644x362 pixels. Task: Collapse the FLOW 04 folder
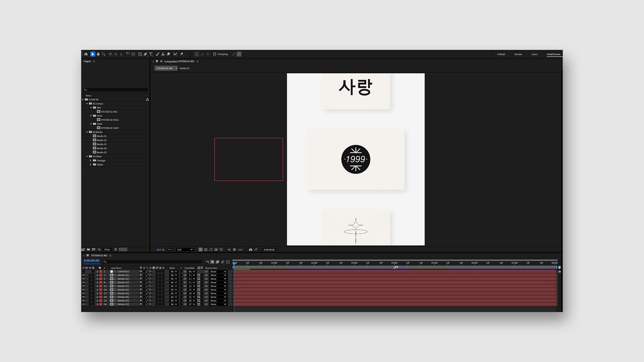point(83,100)
